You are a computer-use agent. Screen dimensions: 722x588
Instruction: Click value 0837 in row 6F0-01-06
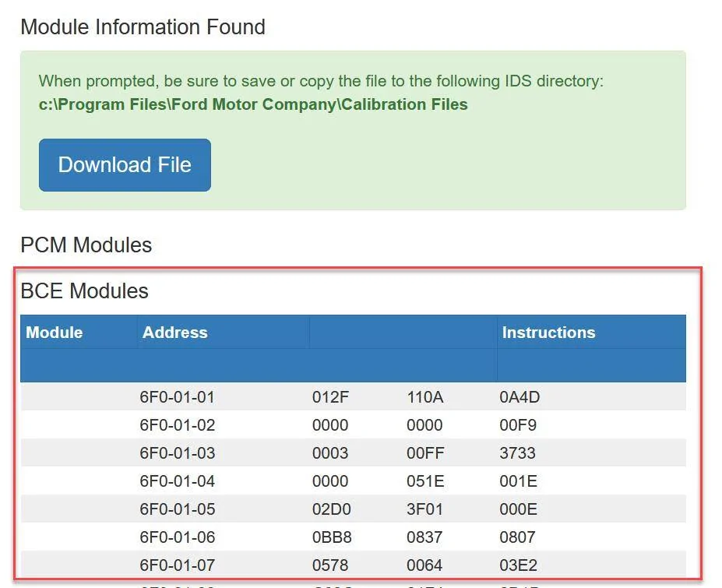click(x=424, y=537)
